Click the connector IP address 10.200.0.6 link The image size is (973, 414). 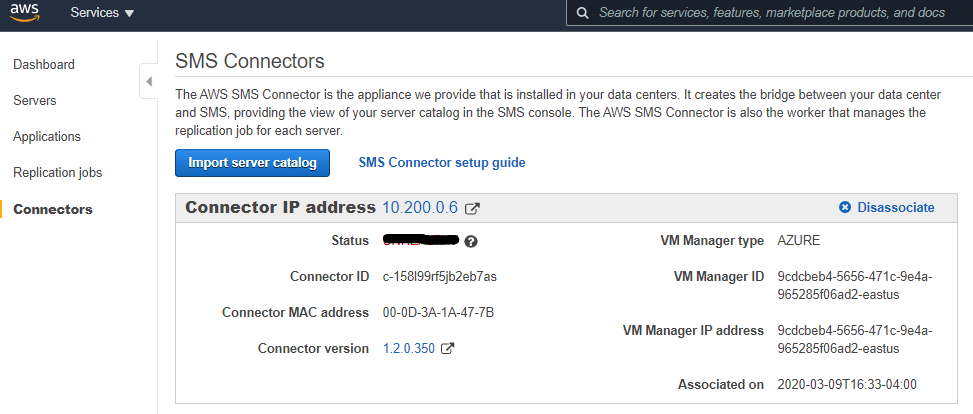(x=420, y=208)
